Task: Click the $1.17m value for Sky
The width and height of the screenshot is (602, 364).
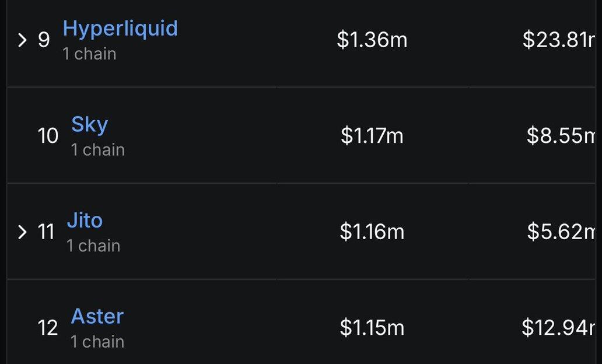Action: point(372,136)
